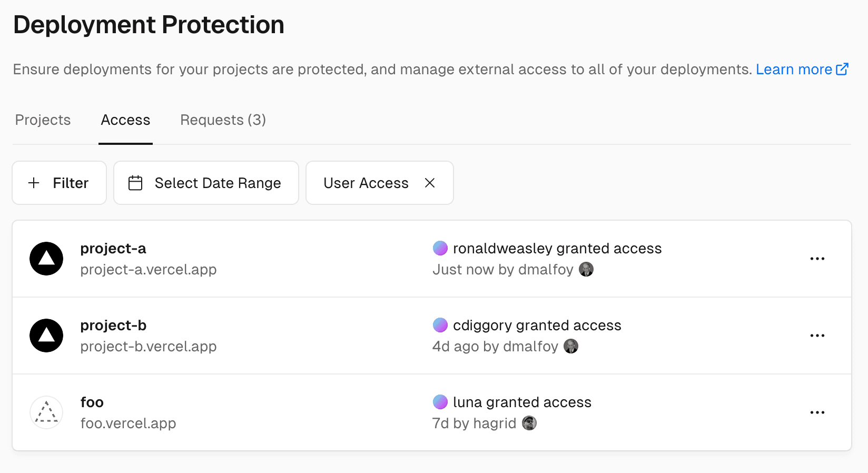Remove the User Access filter

430,183
